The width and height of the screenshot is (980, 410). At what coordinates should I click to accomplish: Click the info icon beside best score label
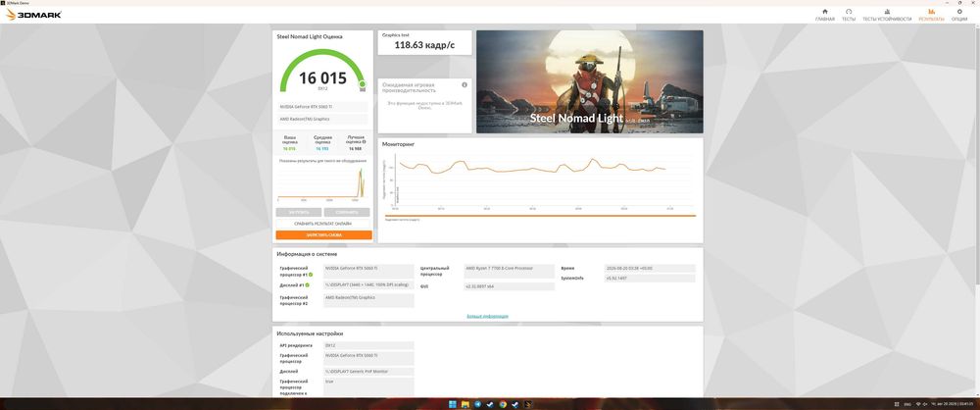364,142
